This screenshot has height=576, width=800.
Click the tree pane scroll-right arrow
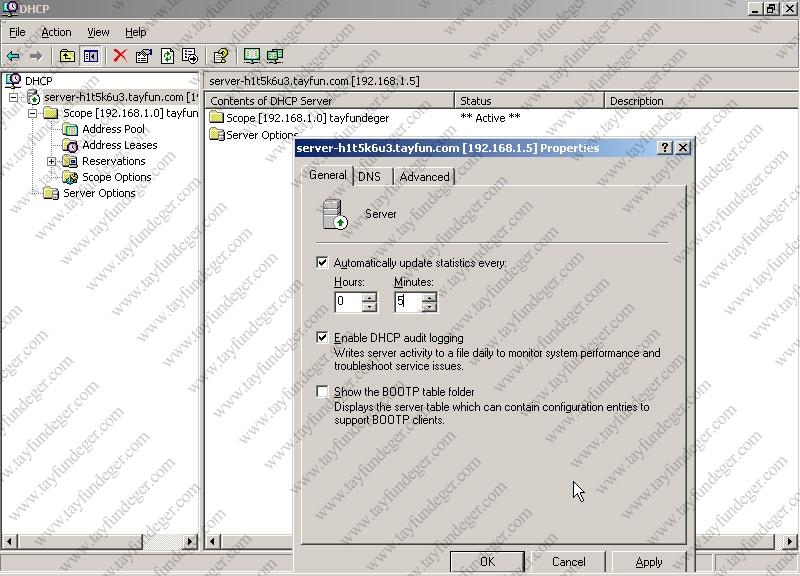click(191, 541)
